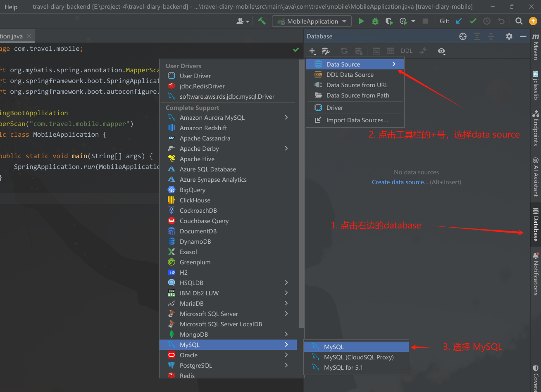Image resolution: width=541 pixels, height=392 pixels.
Task: Hide the Database tool window
Action: click(523, 36)
